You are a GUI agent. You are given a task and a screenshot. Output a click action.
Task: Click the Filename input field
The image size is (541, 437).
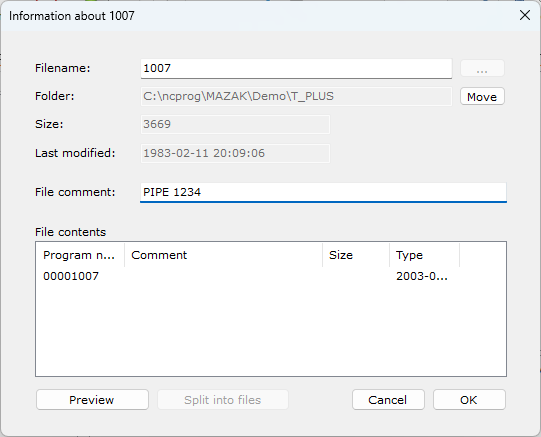tap(296, 68)
